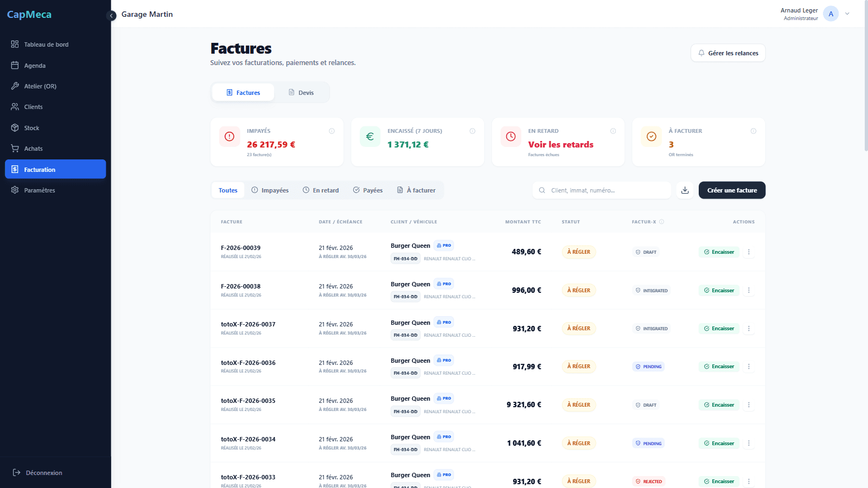
Task: Click the user avatar circle 'A'
Action: click(831, 14)
